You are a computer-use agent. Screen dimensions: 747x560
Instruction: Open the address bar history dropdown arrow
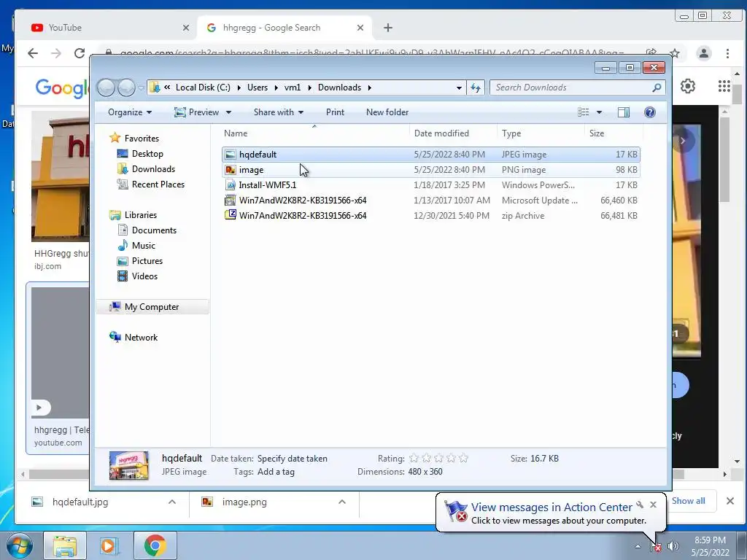tap(459, 88)
